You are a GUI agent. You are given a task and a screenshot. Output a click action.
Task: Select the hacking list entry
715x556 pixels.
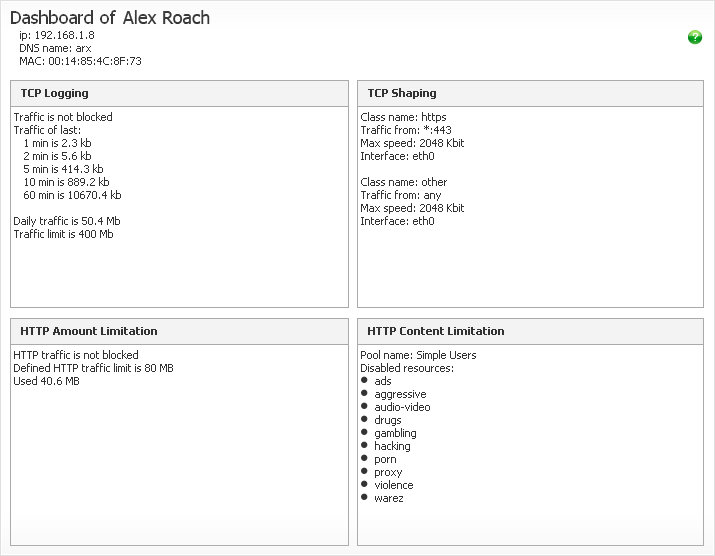[x=392, y=446]
